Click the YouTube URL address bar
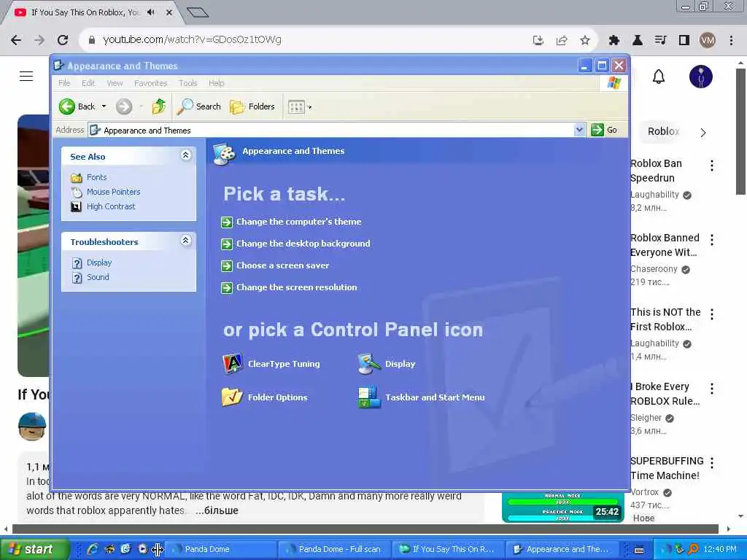Image resolution: width=747 pixels, height=560 pixels. [305, 40]
